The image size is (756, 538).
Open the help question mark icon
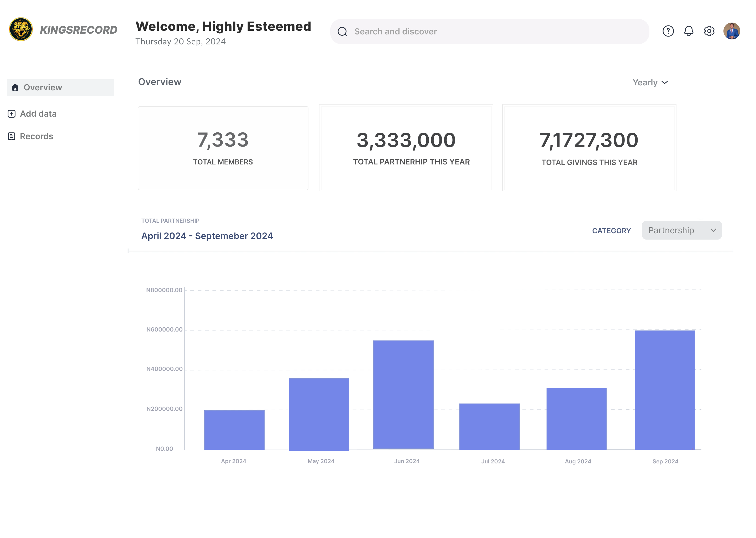pyautogui.click(x=668, y=31)
